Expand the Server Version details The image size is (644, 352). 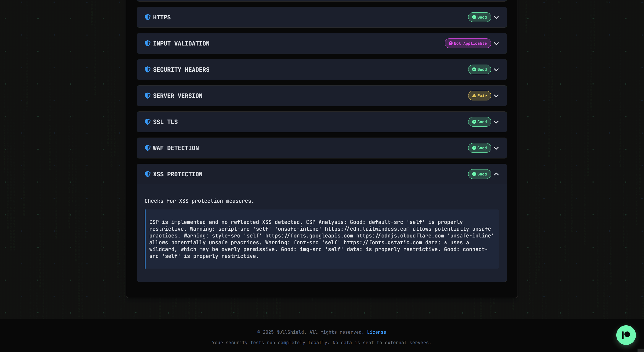coord(496,96)
